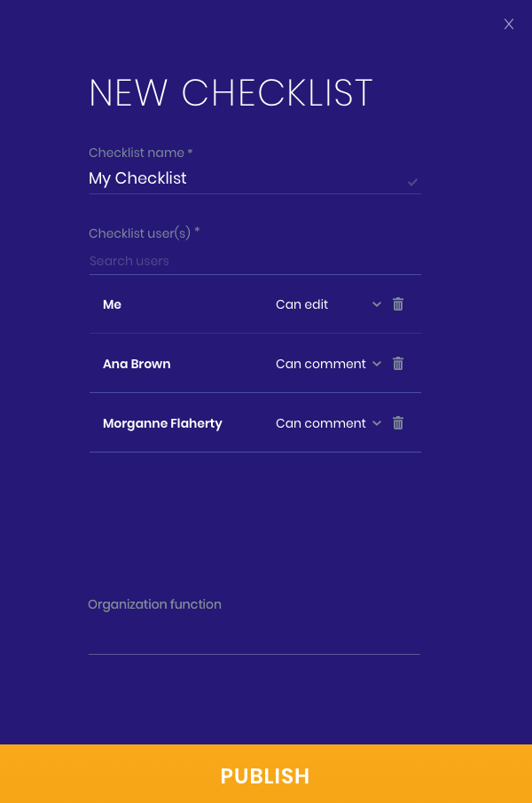The height and width of the screenshot is (803, 532).
Task: Select the Ana Brown user name
Action: click(x=137, y=364)
